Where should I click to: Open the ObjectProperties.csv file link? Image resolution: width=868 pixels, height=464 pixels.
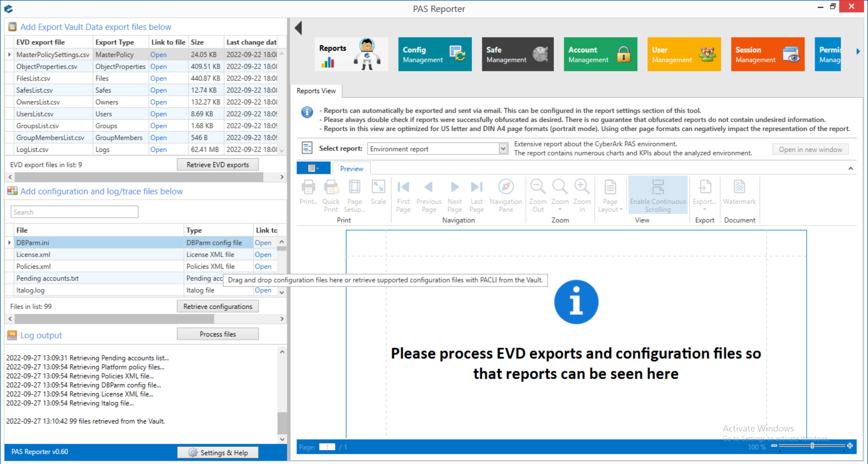pos(158,66)
